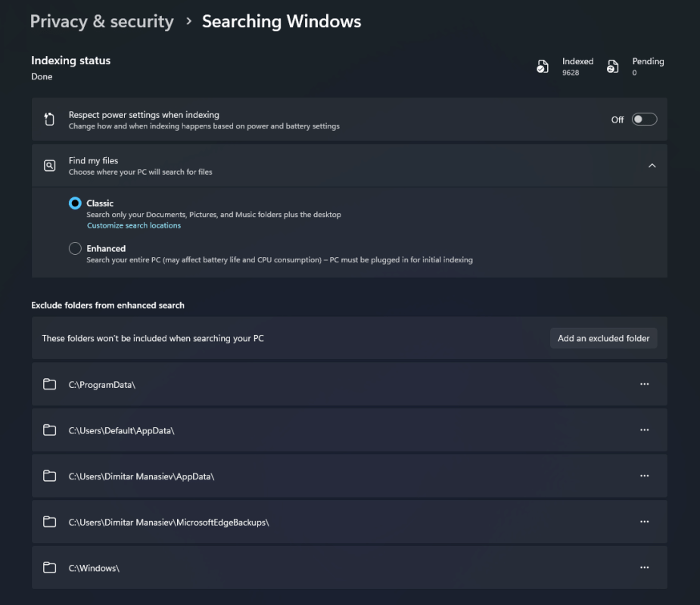Viewport: 700px width, 605px height.
Task: Select the Enhanced search radio button
Action: pyautogui.click(x=75, y=249)
